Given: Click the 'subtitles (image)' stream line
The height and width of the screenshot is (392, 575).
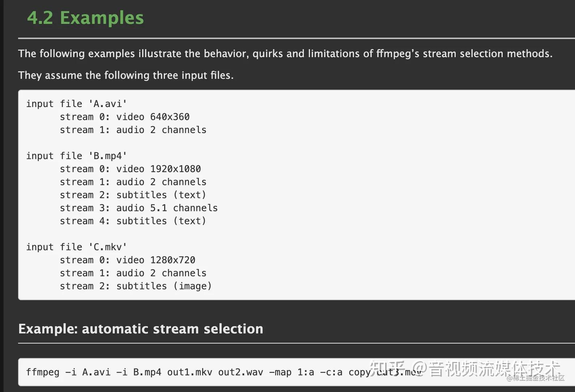Looking at the screenshot, I should (136, 286).
